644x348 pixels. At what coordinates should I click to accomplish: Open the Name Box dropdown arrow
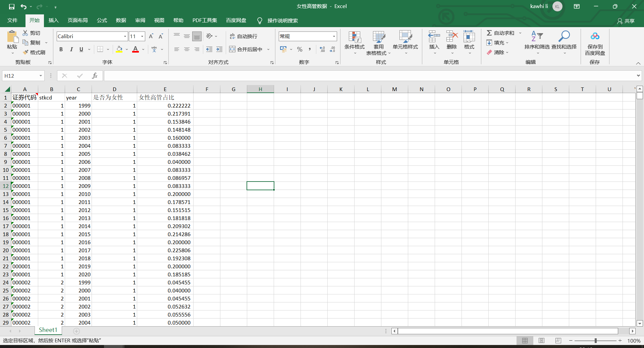pos(41,76)
